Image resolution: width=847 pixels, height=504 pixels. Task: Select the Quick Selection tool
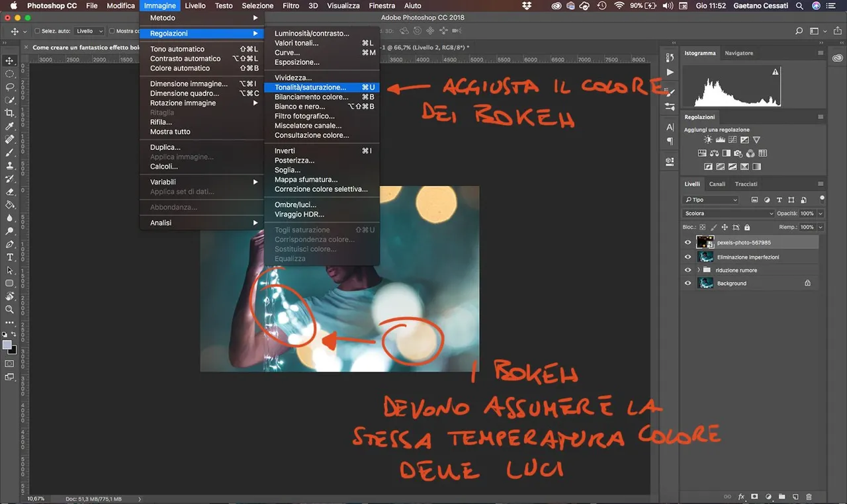tap(10, 100)
